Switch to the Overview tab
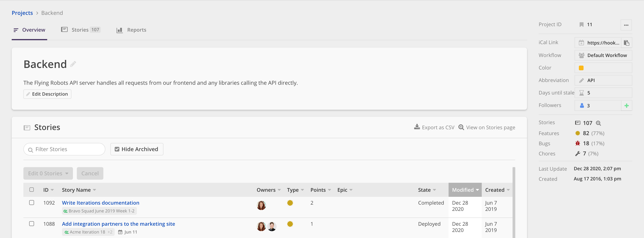The image size is (644, 238). tap(29, 30)
